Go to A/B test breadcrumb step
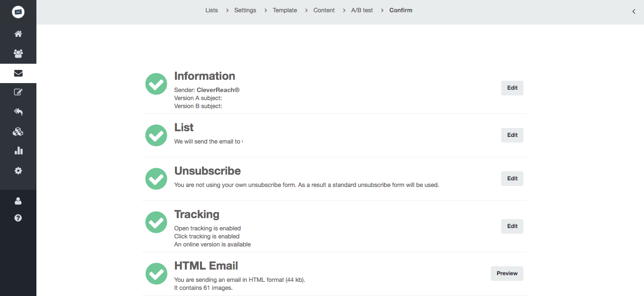 362,10
